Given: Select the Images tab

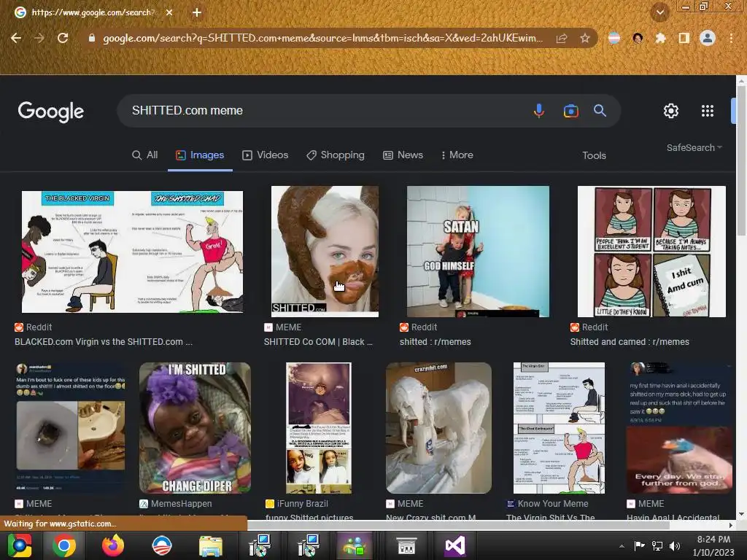Looking at the screenshot, I should point(200,155).
